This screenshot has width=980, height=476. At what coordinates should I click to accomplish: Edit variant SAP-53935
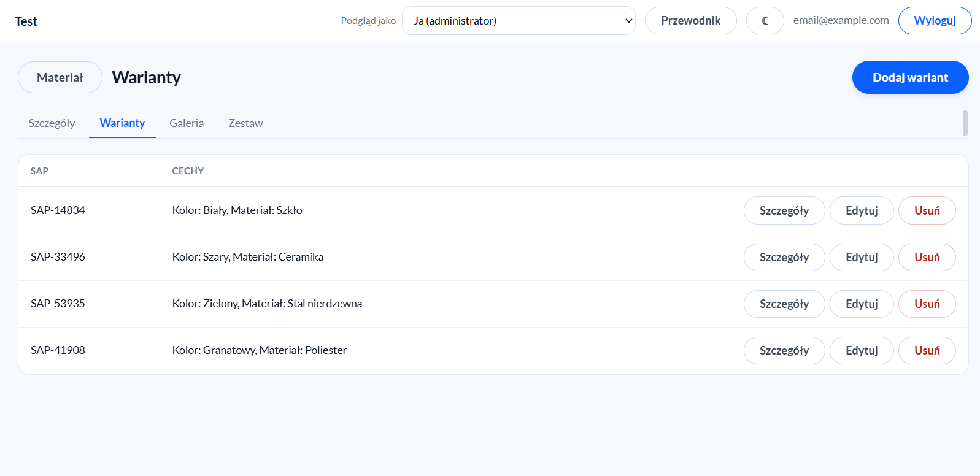[x=862, y=304]
